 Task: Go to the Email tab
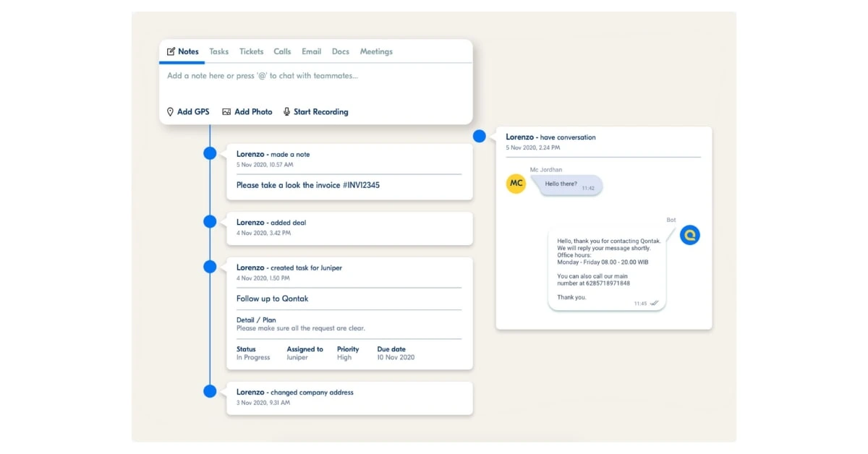[311, 51]
